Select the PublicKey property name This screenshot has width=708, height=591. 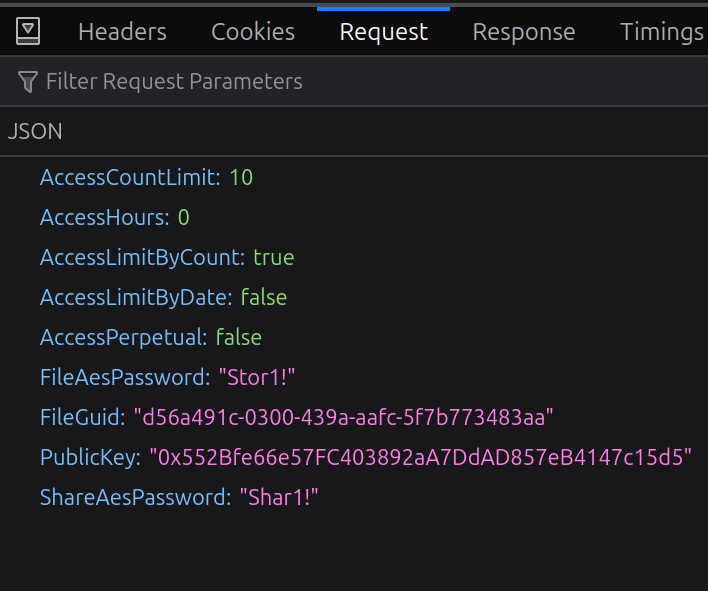tap(88, 457)
